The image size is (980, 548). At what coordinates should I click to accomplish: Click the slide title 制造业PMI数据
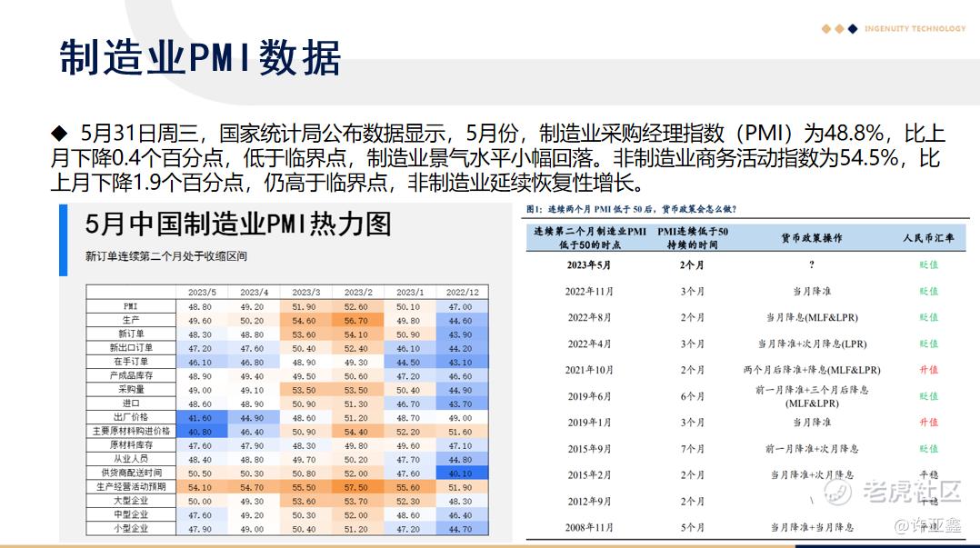pos(200,57)
